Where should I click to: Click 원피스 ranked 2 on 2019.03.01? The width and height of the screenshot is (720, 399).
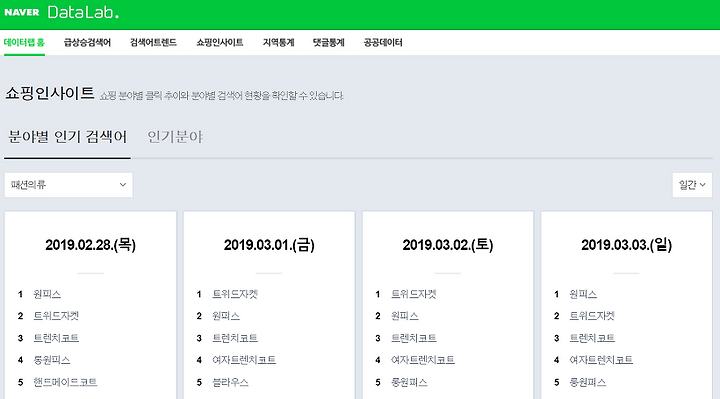tap(226, 316)
